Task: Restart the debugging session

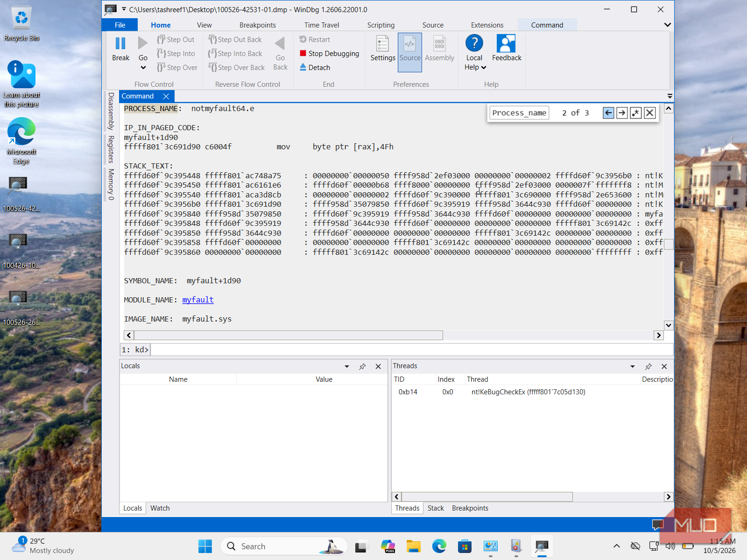Action: coord(315,40)
